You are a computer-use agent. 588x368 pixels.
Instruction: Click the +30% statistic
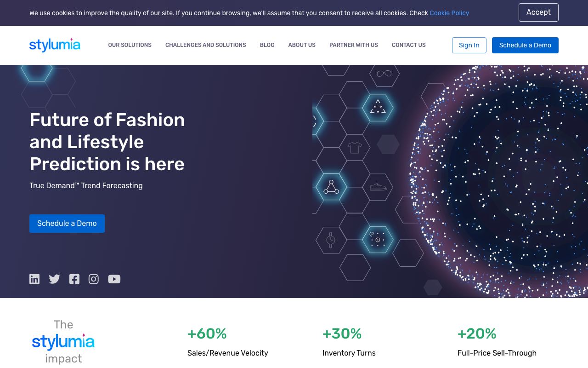tap(342, 333)
